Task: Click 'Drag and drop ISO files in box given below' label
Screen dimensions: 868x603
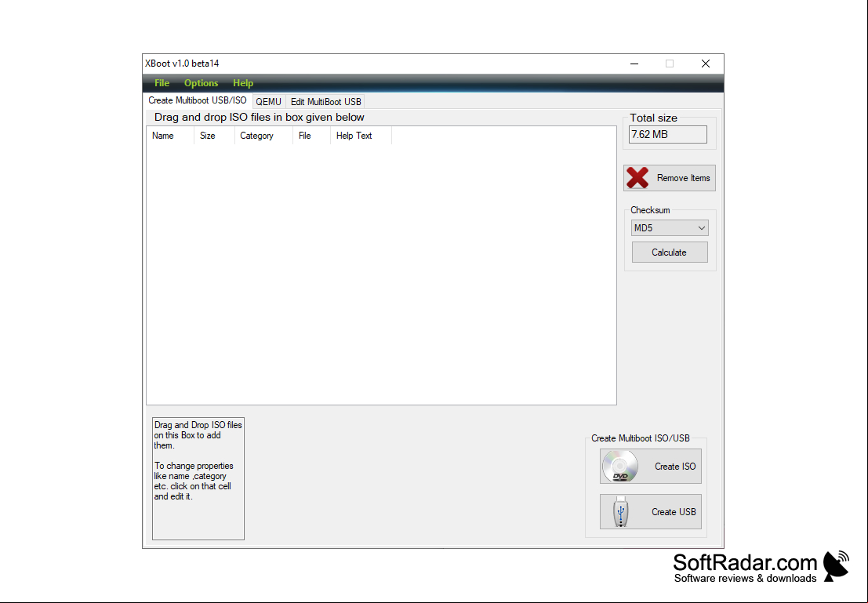Action: (x=259, y=118)
